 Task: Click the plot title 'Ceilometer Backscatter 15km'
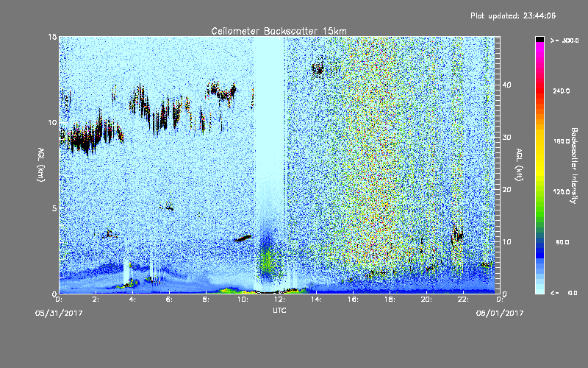pos(279,31)
